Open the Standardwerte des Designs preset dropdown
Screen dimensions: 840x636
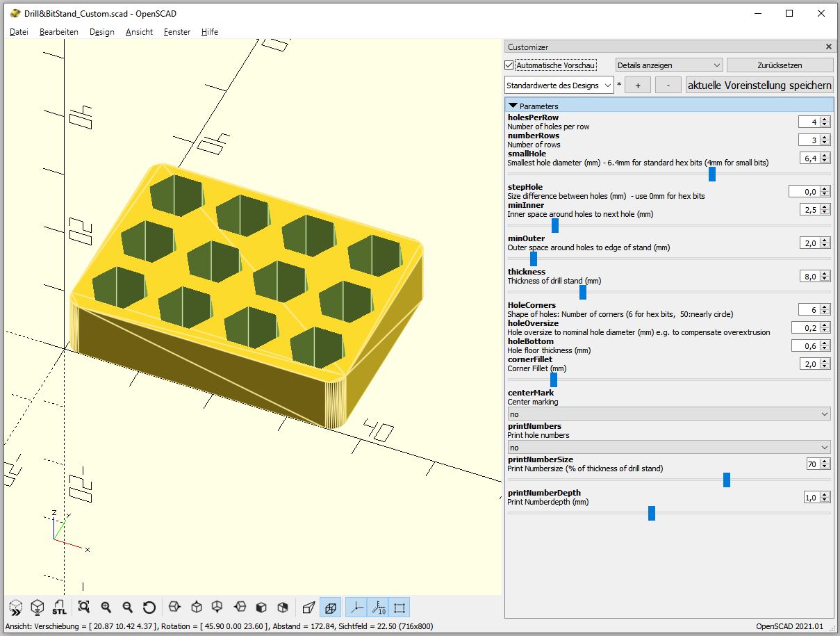(559, 85)
